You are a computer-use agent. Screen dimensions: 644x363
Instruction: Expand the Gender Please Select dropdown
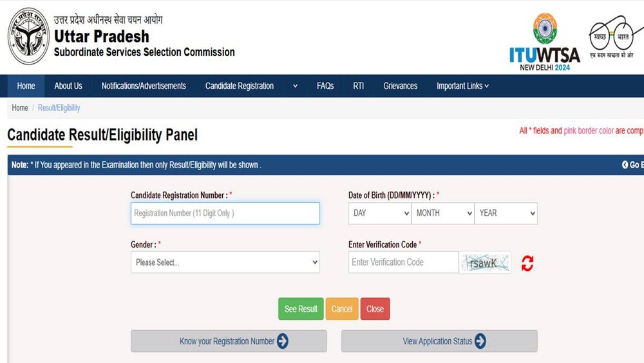[225, 262]
